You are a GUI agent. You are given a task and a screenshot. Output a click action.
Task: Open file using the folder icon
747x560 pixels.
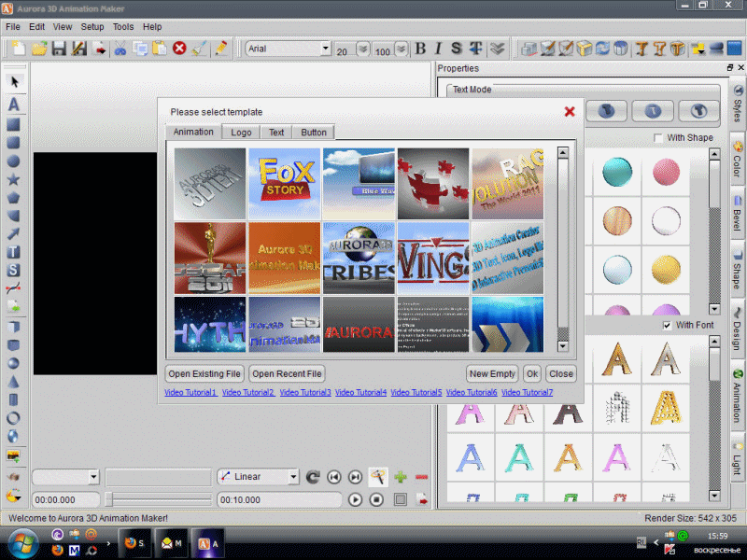39,49
